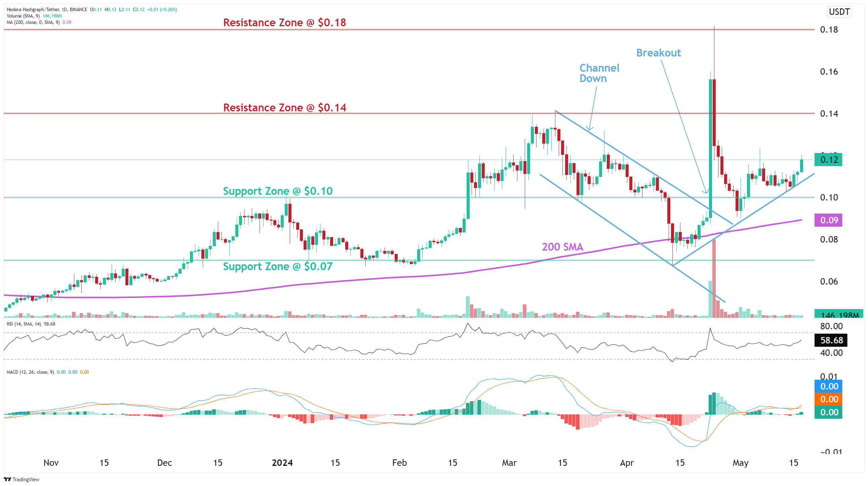Click the 'May' date axis label
Image resolution: width=868 pixels, height=486 pixels.
click(x=740, y=463)
